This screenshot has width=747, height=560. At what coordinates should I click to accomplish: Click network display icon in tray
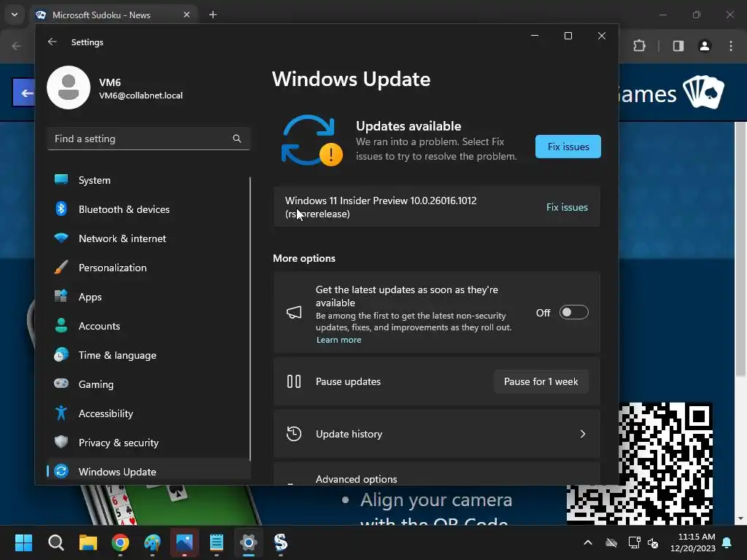[x=634, y=542]
